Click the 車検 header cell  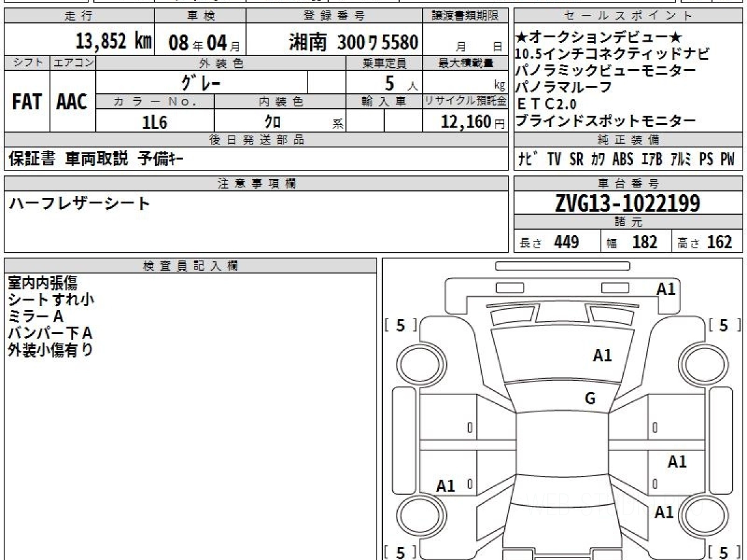(200, 16)
